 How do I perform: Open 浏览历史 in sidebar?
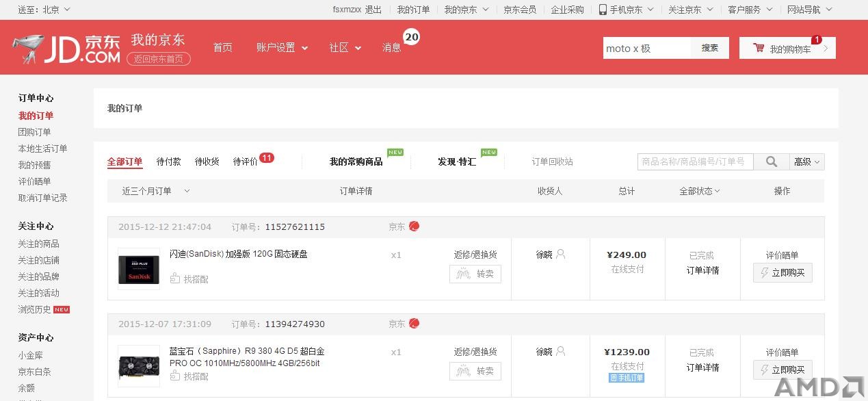34,309
